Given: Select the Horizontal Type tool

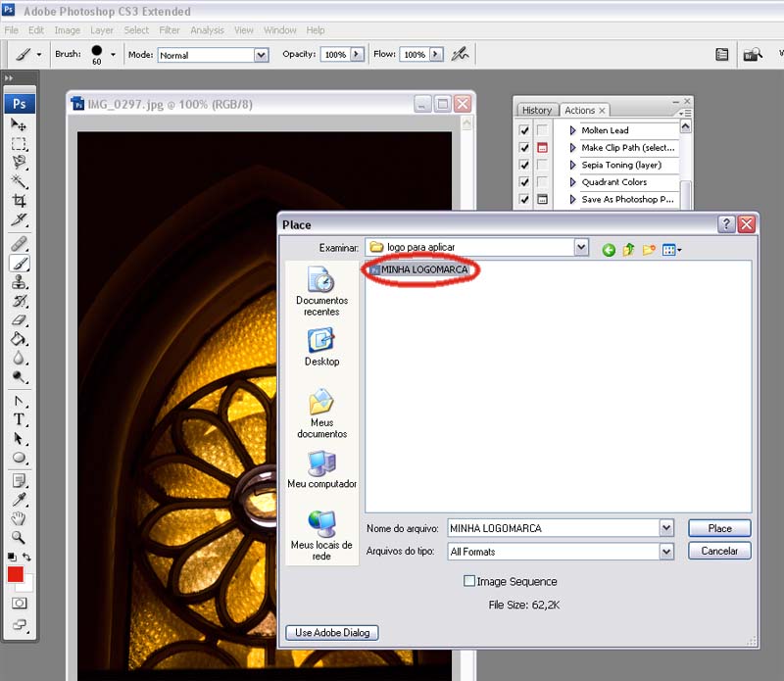Looking at the screenshot, I should click(19, 419).
